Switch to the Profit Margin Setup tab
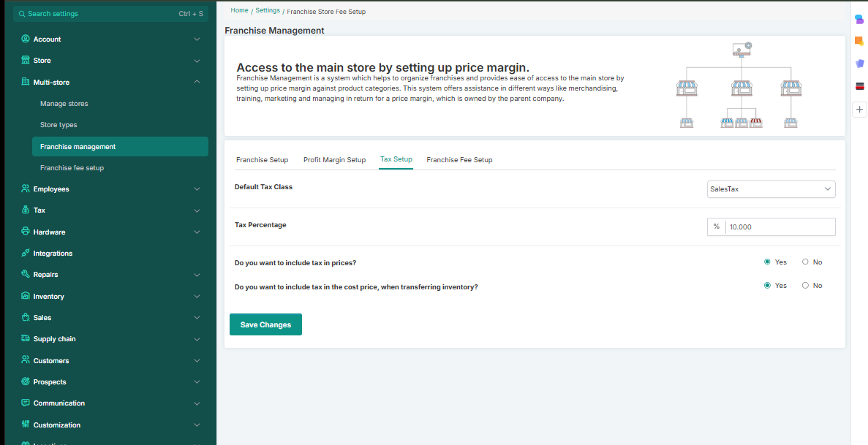Screen dimensions: 868x445 coord(334,160)
